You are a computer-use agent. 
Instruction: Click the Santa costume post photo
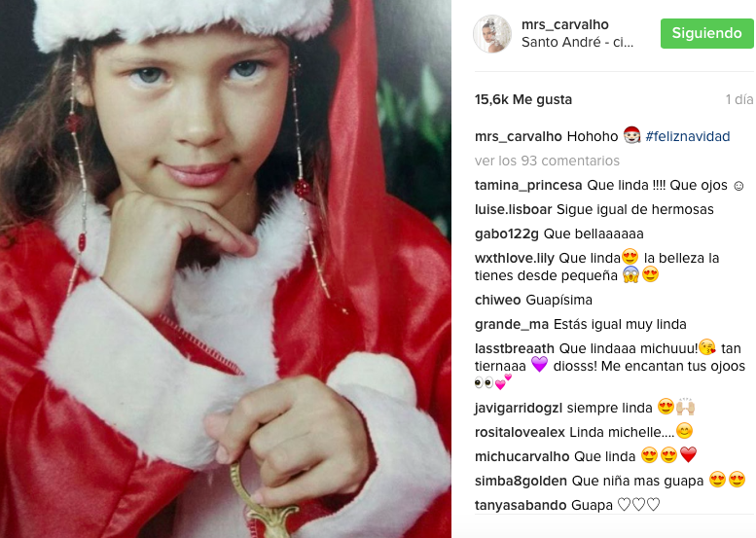pos(226,269)
